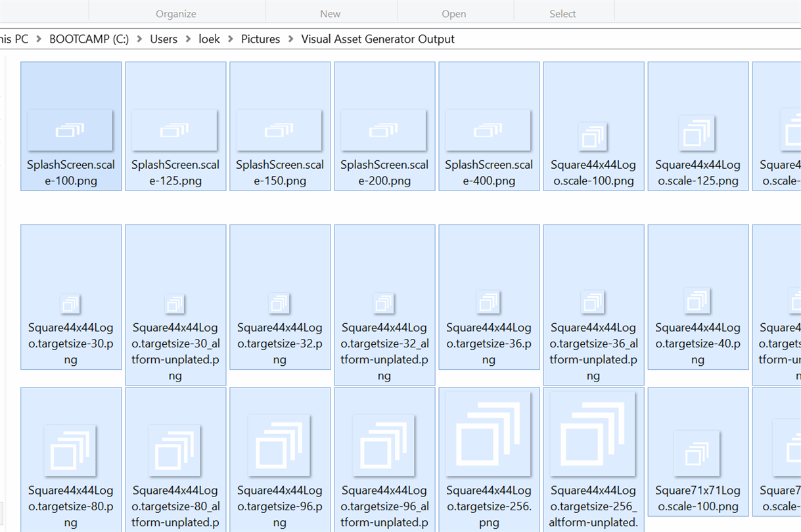Go to BOOTCAMP (C:) in address bar
This screenshot has width=801, height=532.
[x=89, y=39]
